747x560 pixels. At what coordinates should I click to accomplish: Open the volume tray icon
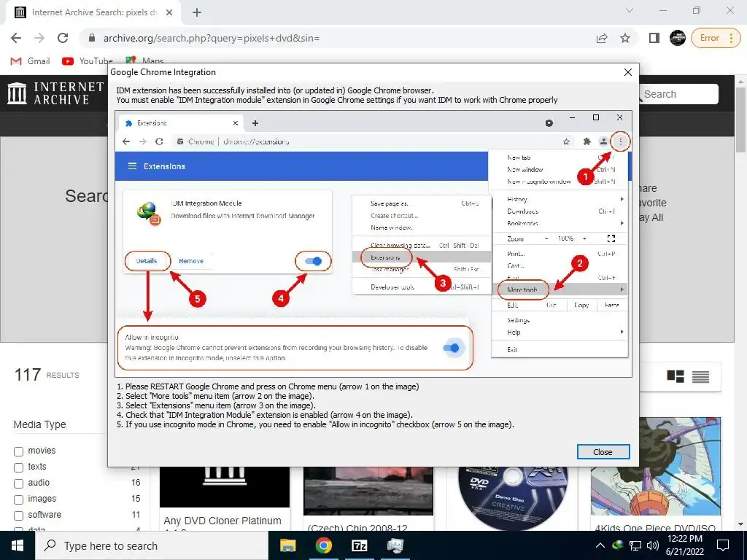coord(653,545)
